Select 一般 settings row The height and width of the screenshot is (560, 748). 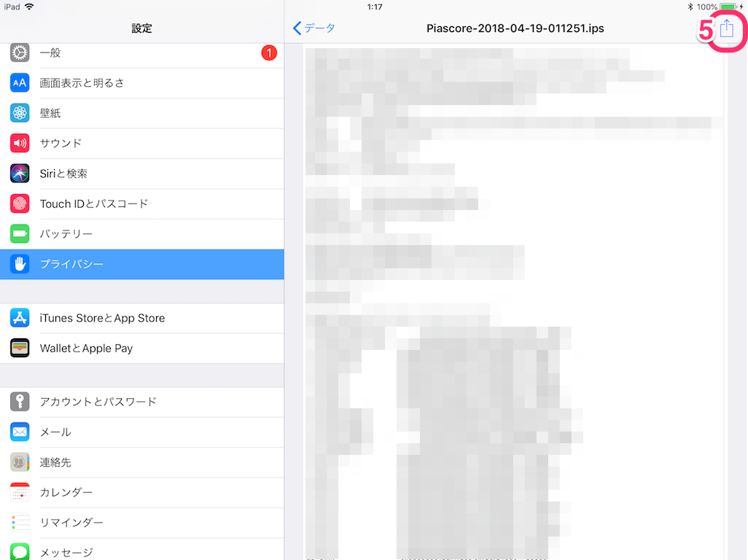click(142, 53)
